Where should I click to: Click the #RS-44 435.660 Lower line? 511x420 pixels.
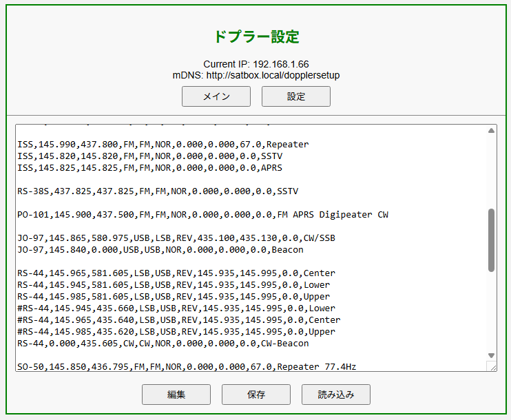click(x=176, y=308)
